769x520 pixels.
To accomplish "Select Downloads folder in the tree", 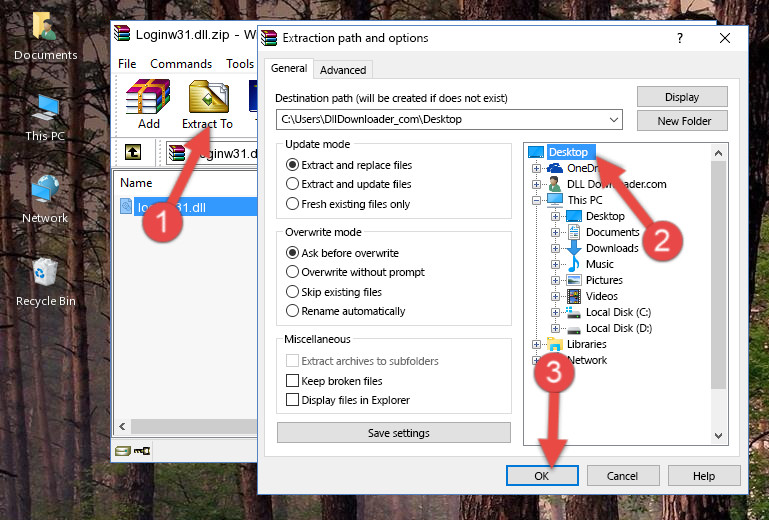I will point(611,248).
